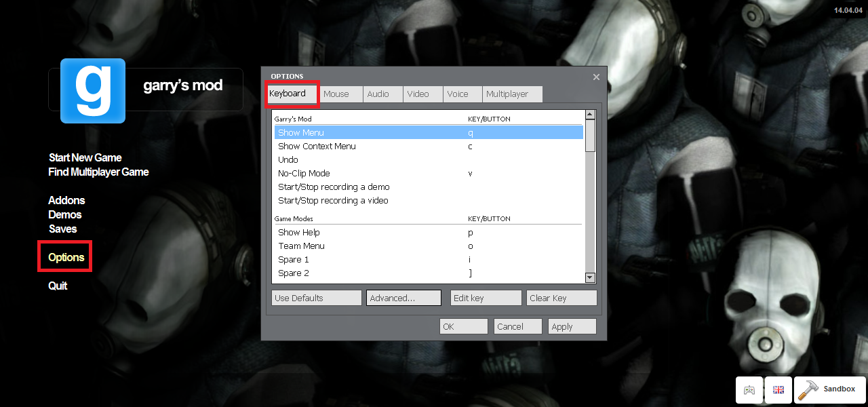Click Use Defaults button

[x=317, y=298]
